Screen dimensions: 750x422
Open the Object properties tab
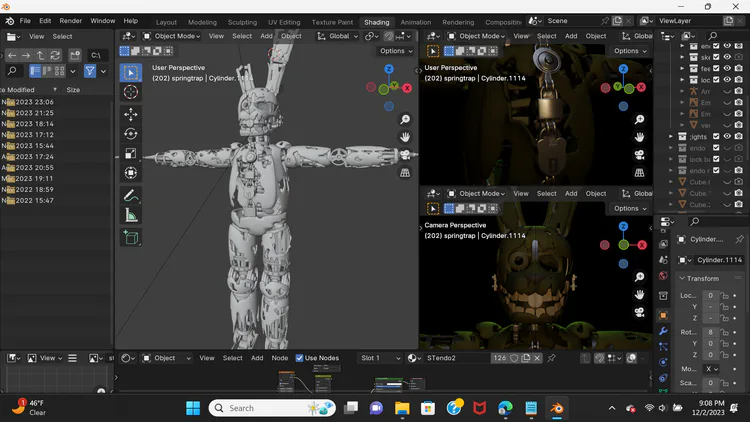[663, 315]
